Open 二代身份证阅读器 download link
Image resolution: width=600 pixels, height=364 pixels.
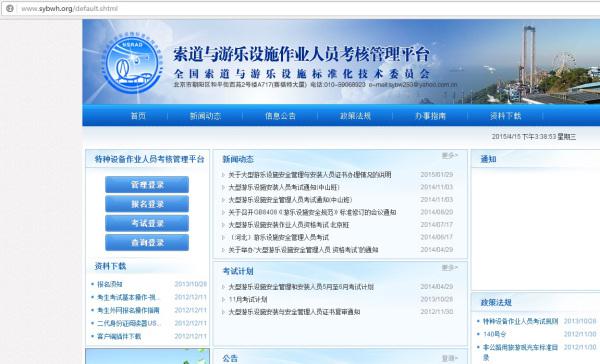point(128,323)
